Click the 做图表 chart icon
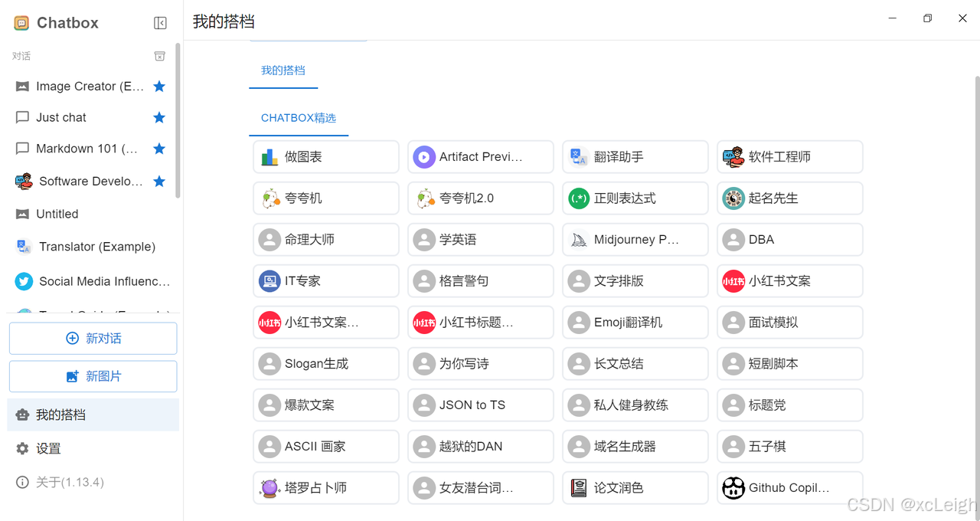This screenshot has height=521, width=980. pos(269,157)
